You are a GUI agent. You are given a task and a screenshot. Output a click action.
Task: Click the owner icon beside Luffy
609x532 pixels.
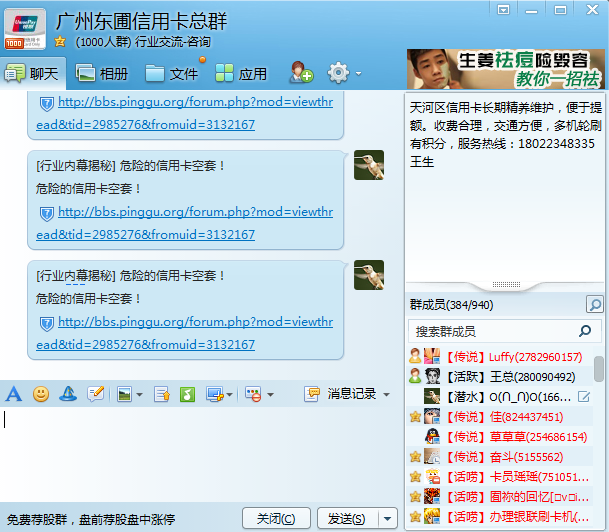click(x=415, y=356)
